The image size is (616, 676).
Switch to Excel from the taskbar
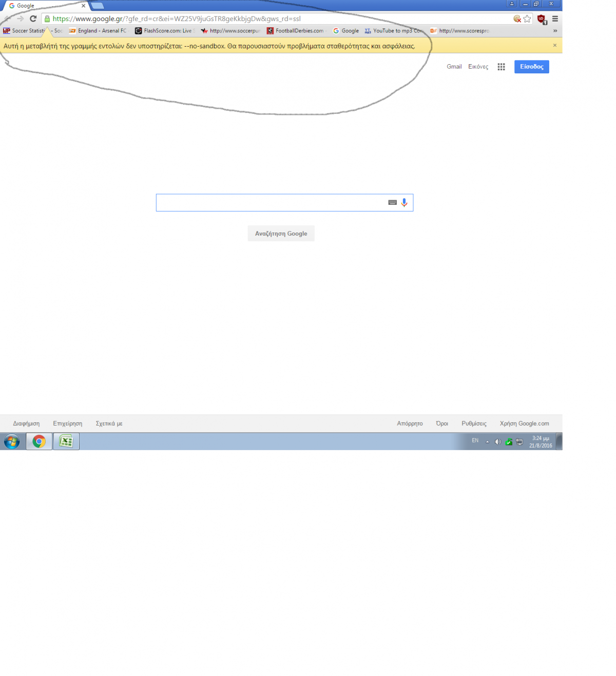(x=66, y=441)
